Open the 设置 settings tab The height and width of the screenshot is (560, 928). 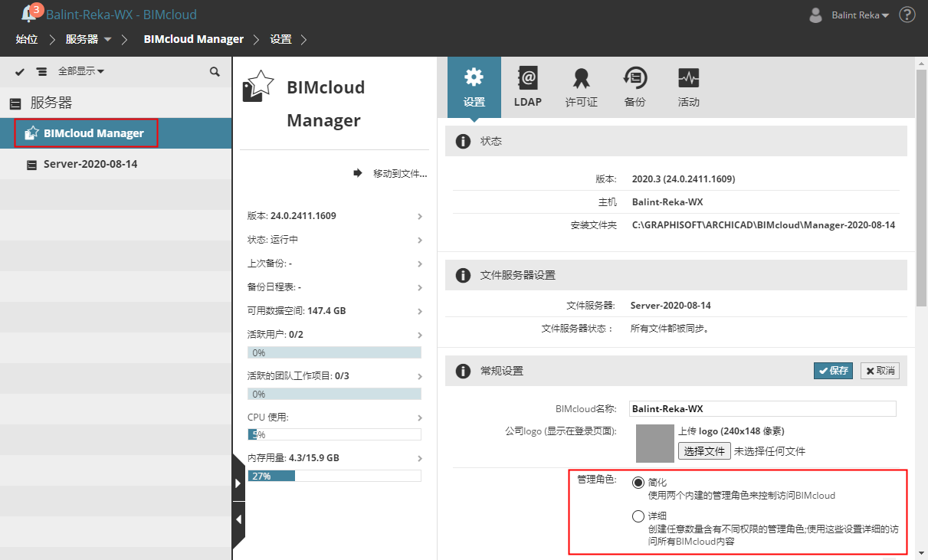[x=474, y=87]
